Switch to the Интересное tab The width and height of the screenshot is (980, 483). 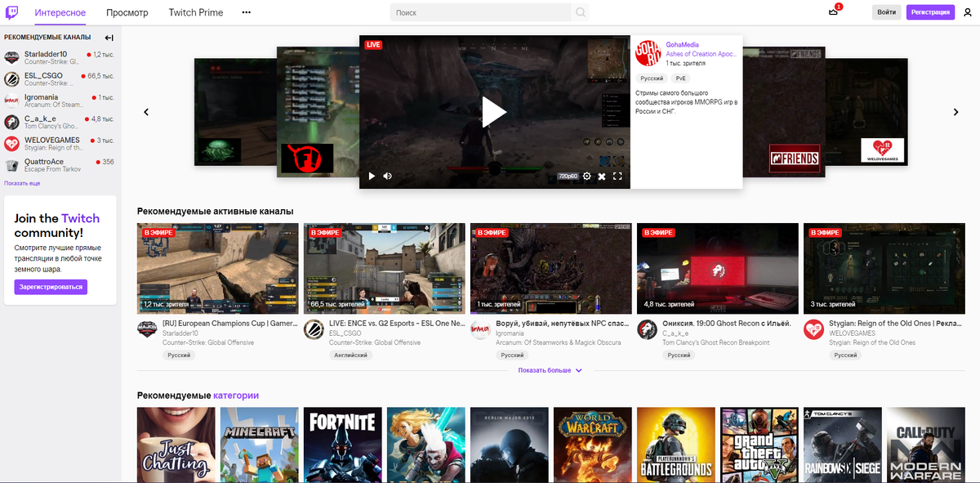(x=60, y=12)
